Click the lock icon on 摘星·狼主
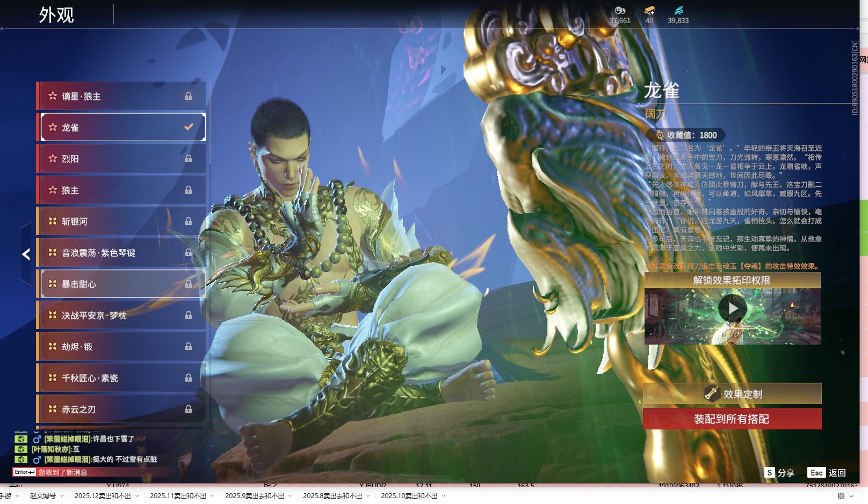This screenshot has height=504, width=868. click(x=189, y=96)
